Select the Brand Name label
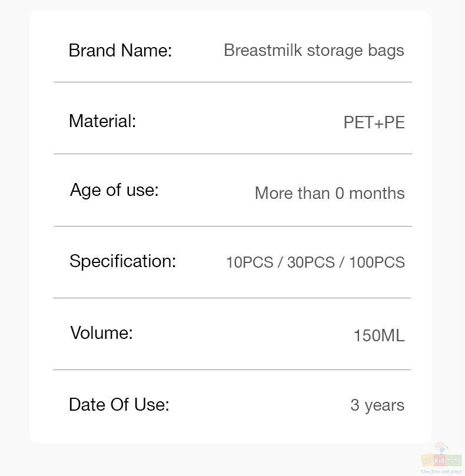This screenshot has height=476, width=465. [120, 51]
